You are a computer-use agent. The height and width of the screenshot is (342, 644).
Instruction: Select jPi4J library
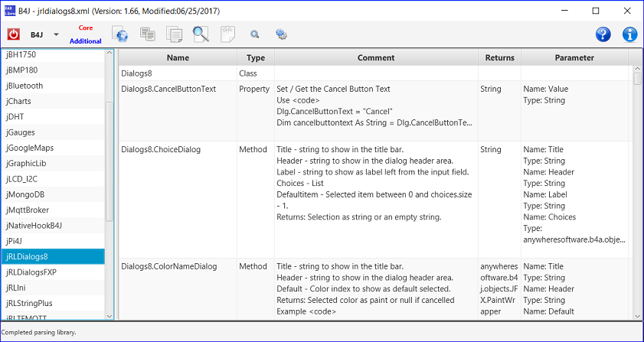pos(53,241)
